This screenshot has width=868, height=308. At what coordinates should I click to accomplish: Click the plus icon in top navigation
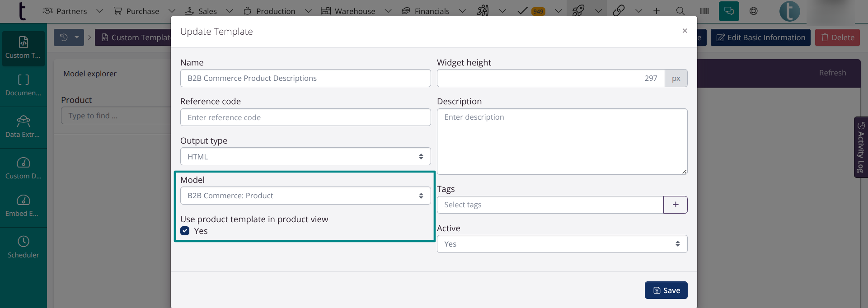click(657, 11)
